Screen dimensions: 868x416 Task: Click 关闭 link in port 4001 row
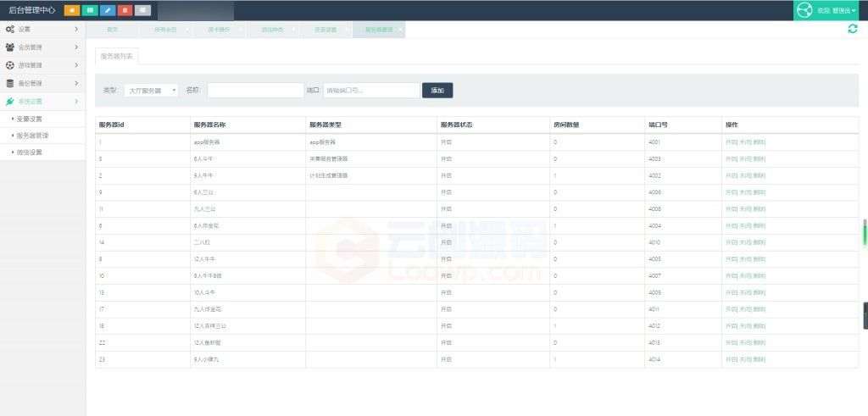pyautogui.click(x=745, y=142)
